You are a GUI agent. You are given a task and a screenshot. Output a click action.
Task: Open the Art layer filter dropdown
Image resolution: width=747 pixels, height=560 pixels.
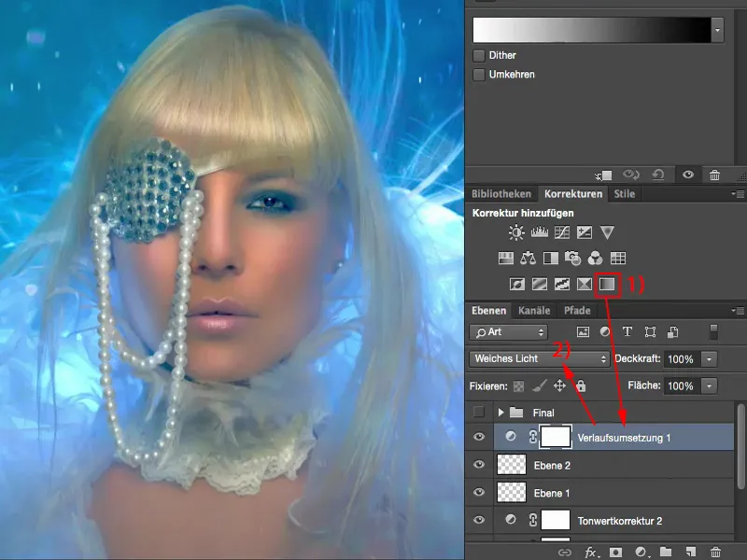tap(508, 332)
